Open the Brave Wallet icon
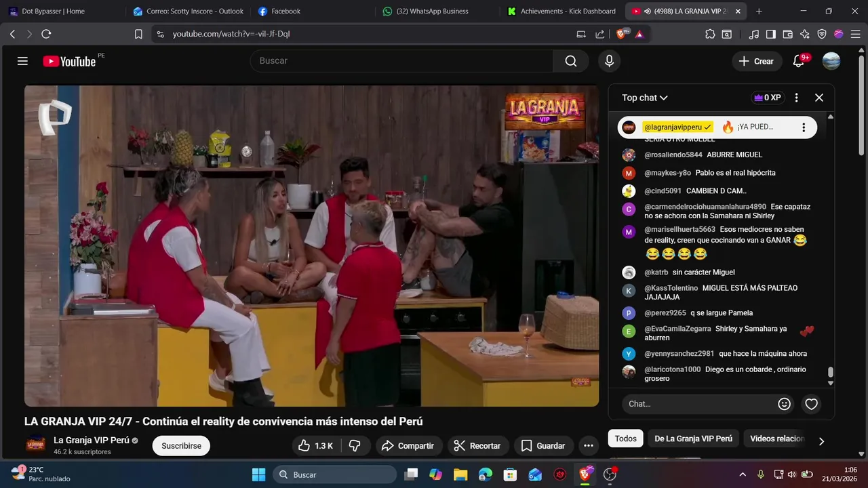The height and width of the screenshot is (488, 868). [788, 34]
